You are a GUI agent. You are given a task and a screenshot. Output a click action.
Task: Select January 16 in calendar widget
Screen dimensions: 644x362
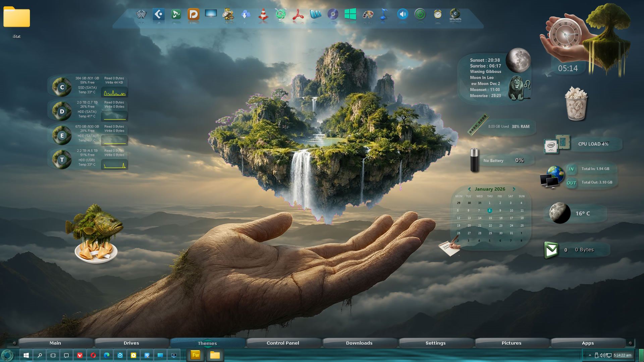pyautogui.click(x=501, y=218)
